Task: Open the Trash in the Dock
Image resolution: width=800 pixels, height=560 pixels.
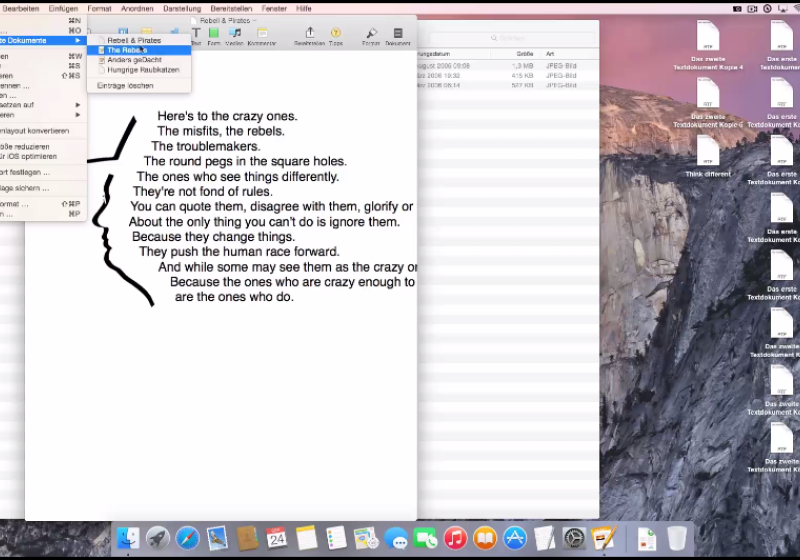Action: pyautogui.click(x=677, y=538)
